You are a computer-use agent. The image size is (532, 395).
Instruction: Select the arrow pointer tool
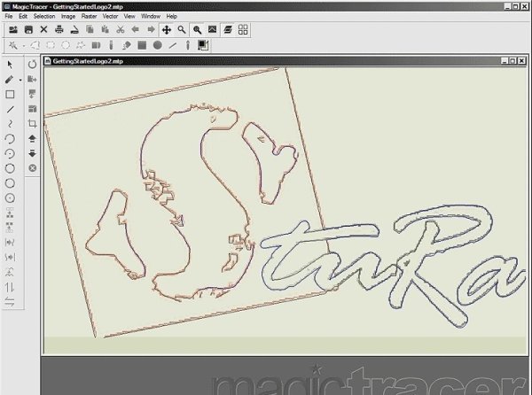[10, 65]
